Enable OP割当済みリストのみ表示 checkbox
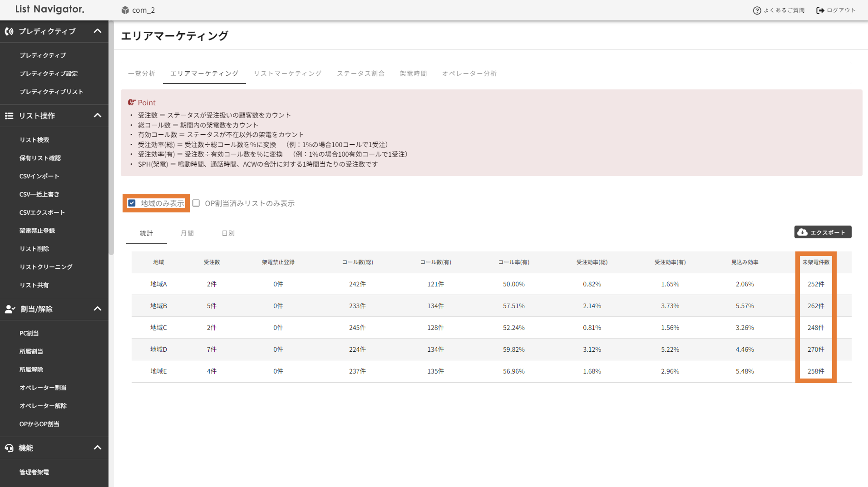868x487 pixels. click(x=196, y=203)
